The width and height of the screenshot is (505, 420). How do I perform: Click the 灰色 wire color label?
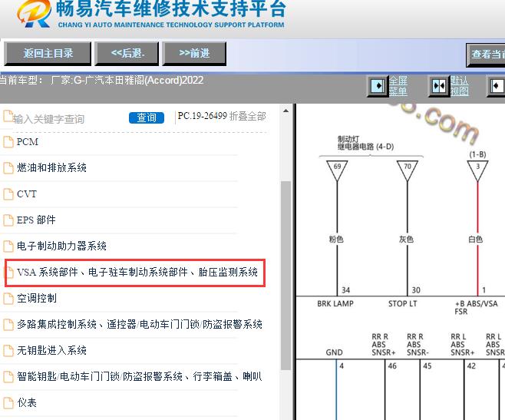coord(406,239)
